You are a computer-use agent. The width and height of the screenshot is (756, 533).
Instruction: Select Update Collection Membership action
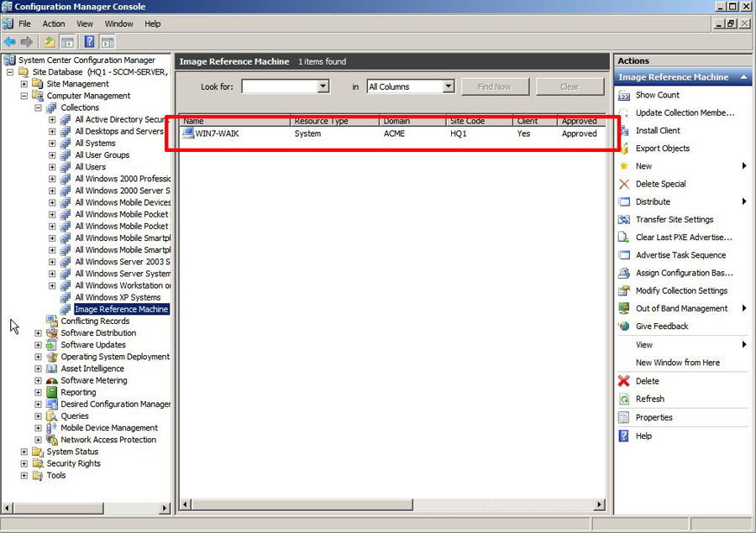(x=685, y=112)
